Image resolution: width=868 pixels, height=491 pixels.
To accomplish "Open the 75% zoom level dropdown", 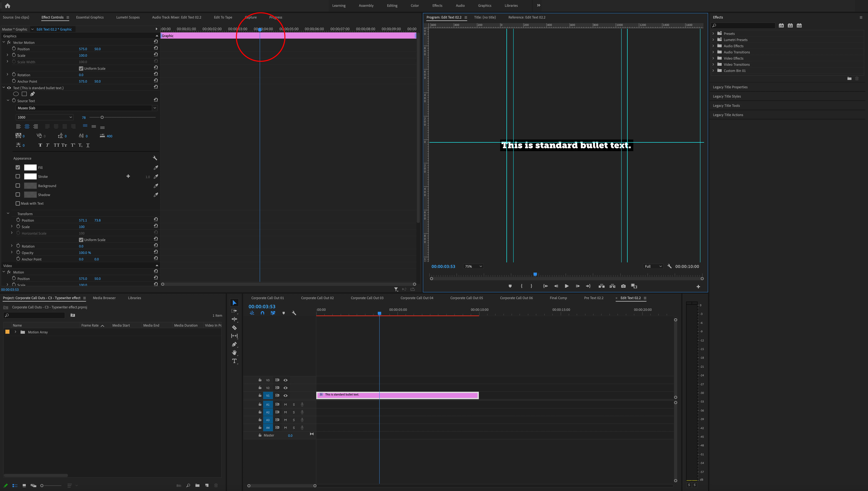I will tap(473, 266).
